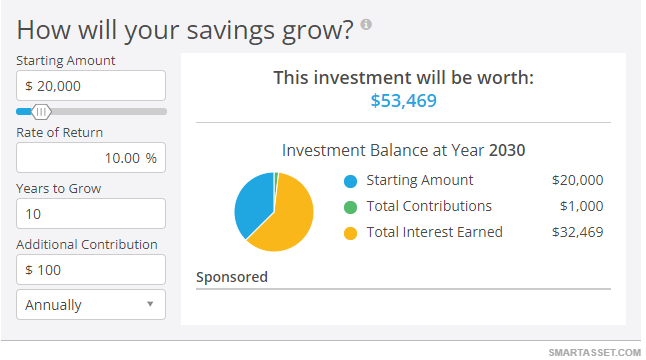
Task: Click the Sponsored section heading
Action: coord(232,277)
